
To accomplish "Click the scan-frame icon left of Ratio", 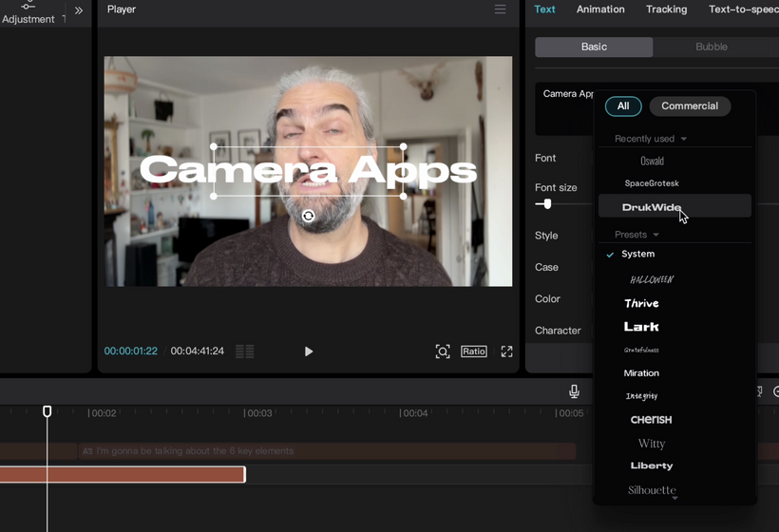I will pos(443,351).
